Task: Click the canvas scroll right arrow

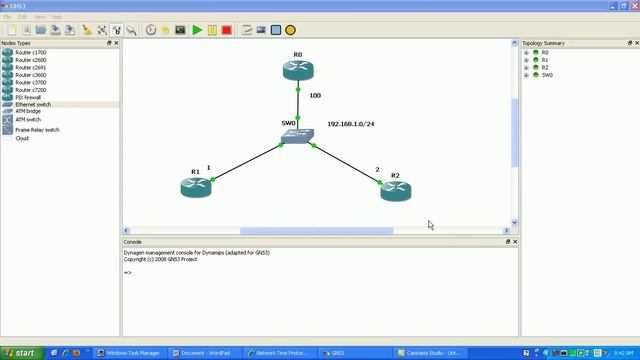Action: click(507, 231)
